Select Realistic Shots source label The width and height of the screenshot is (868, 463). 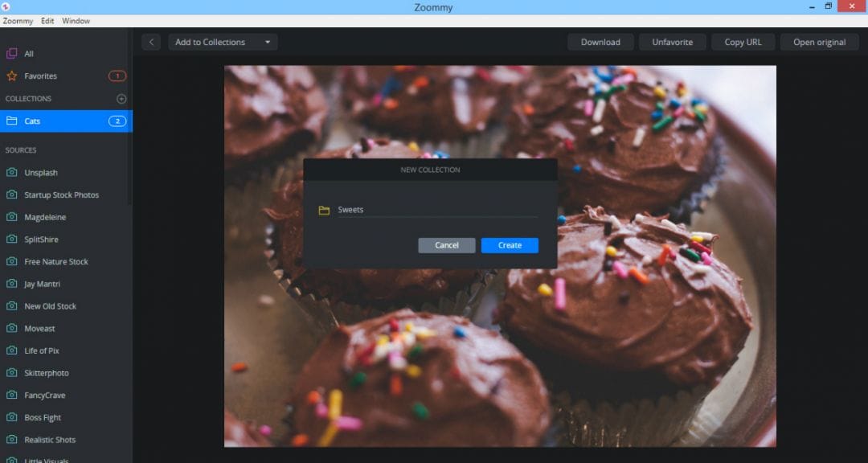point(50,439)
